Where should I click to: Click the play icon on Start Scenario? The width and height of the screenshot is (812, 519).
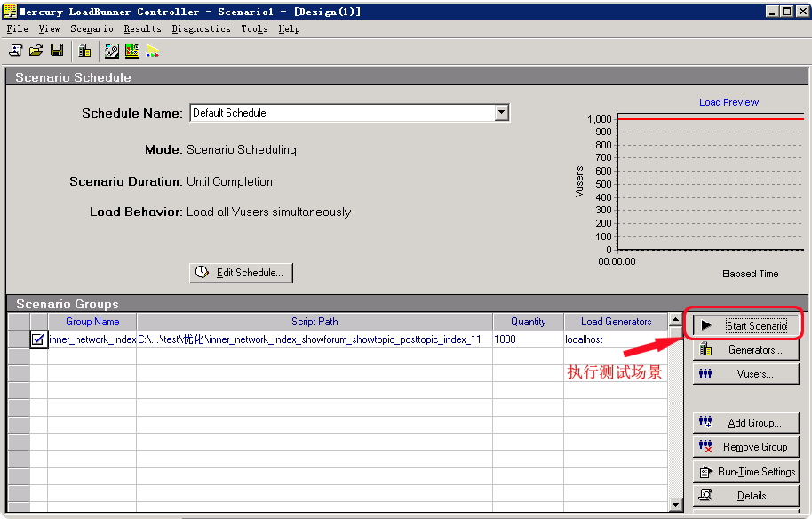pos(706,325)
